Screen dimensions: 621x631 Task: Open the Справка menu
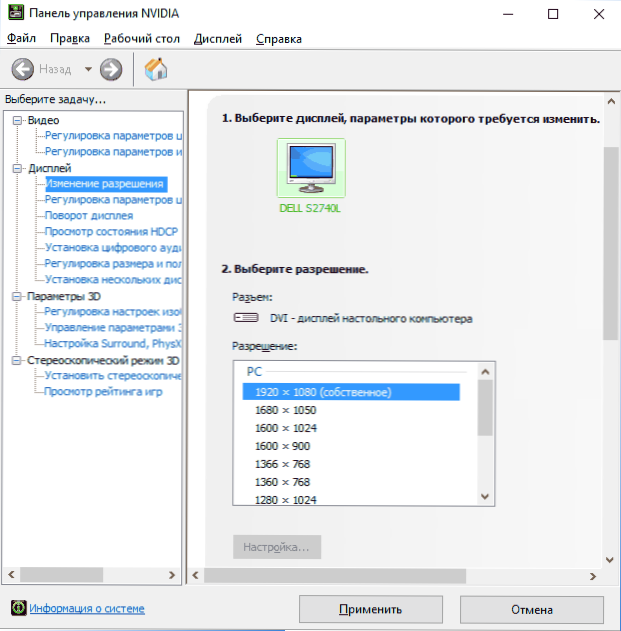279,39
